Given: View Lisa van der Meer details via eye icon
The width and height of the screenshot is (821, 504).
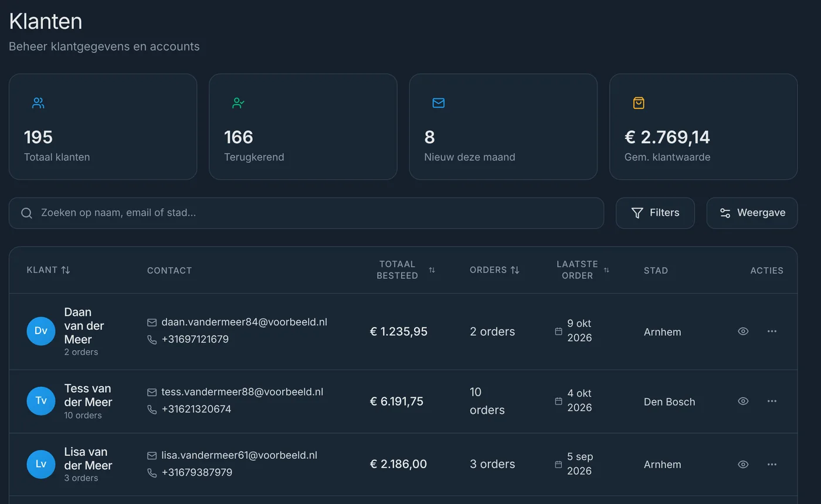Looking at the screenshot, I should tap(743, 464).
